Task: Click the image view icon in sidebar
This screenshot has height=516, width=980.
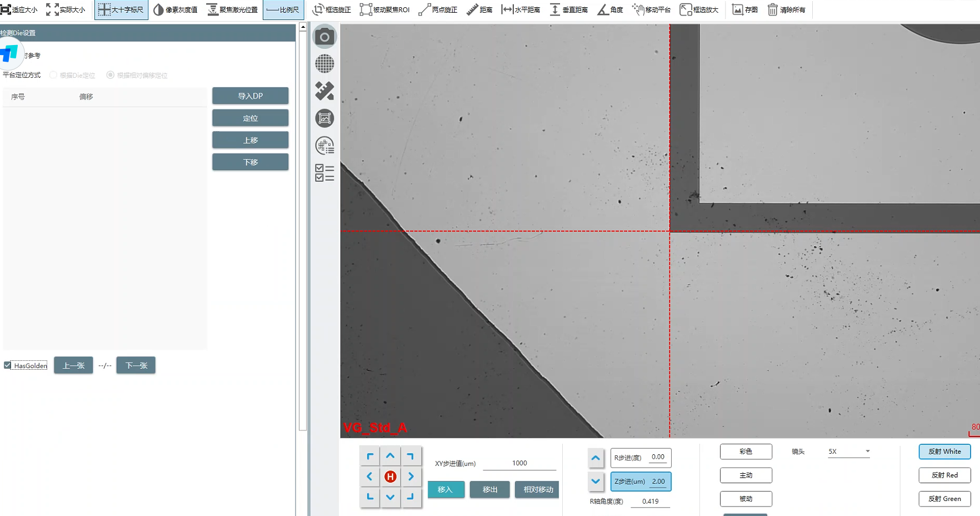Action: [x=324, y=118]
